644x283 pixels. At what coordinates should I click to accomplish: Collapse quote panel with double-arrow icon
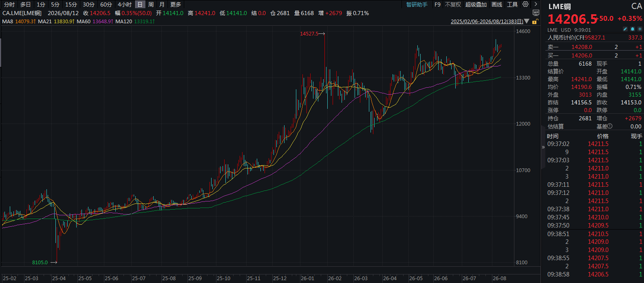coord(543,147)
